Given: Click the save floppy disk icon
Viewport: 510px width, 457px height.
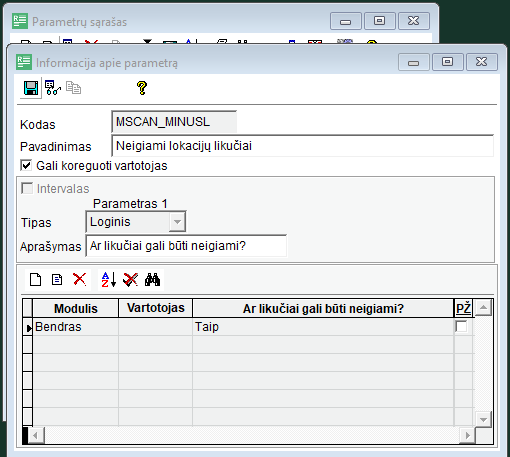Looking at the screenshot, I should tap(31, 88).
